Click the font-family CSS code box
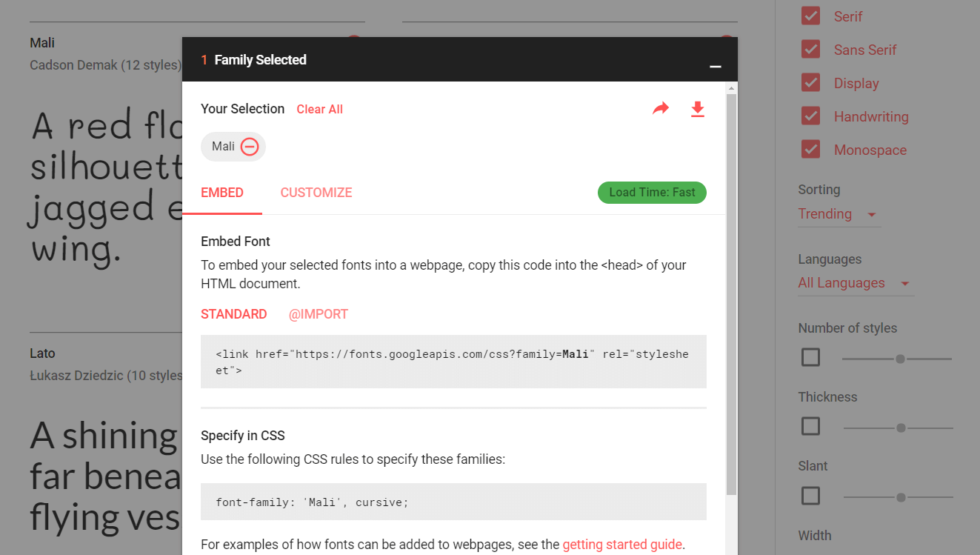Viewport: 980px width, 555px height. (453, 502)
